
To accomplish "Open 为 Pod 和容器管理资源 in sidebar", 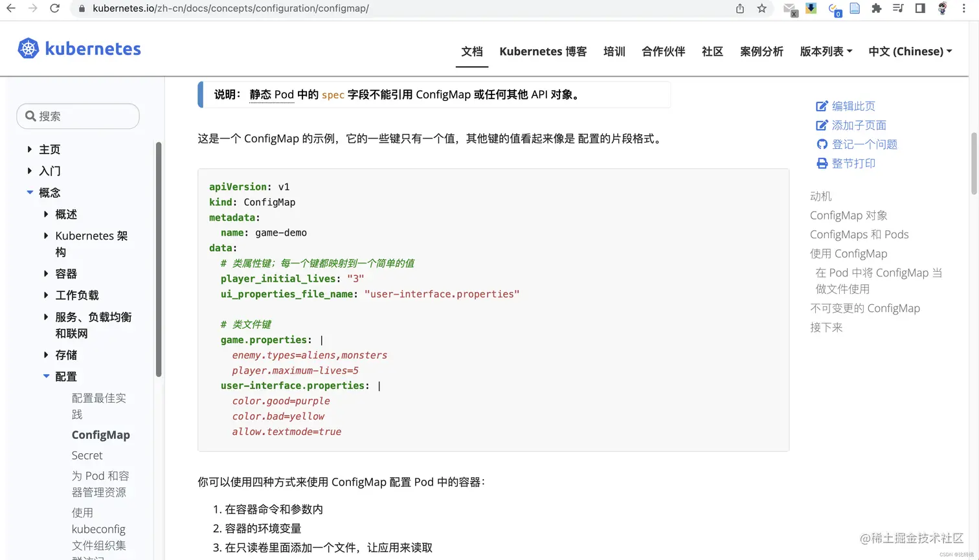I will [x=100, y=484].
